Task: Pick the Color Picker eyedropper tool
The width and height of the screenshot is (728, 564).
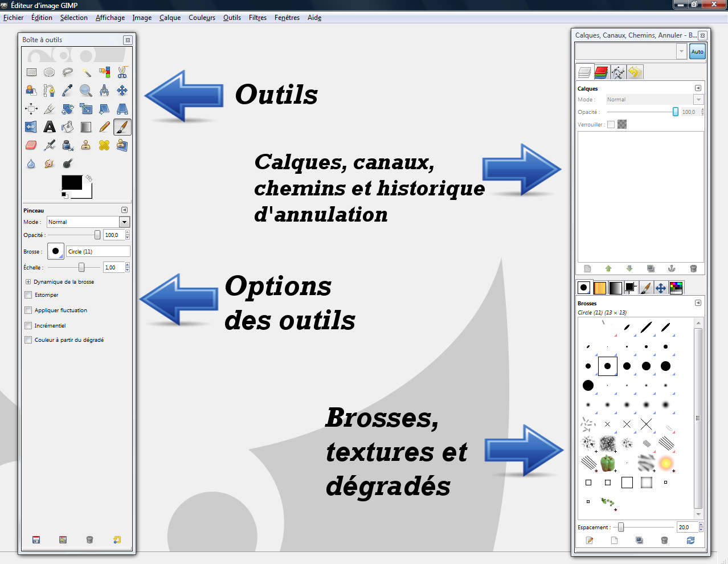Action: tap(68, 91)
